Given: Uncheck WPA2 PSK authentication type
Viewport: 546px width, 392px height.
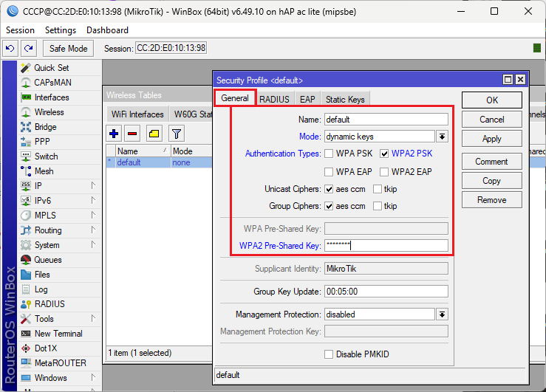Looking at the screenshot, I should pyautogui.click(x=384, y=154).
